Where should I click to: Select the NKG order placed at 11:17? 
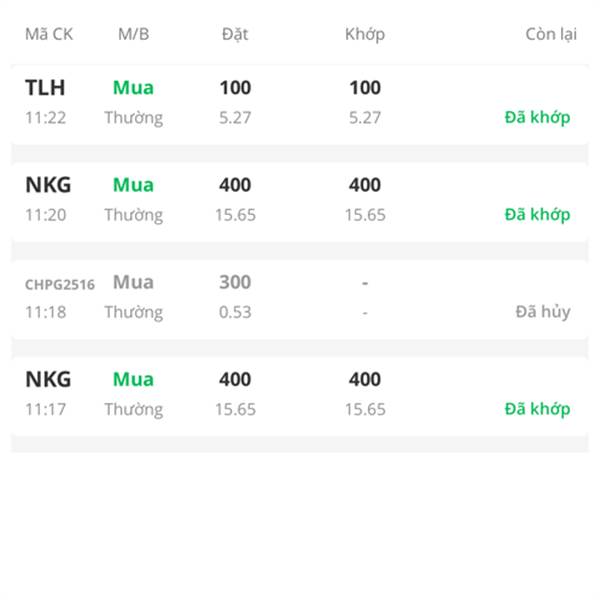pyautogui.click(x=300, y=396)
